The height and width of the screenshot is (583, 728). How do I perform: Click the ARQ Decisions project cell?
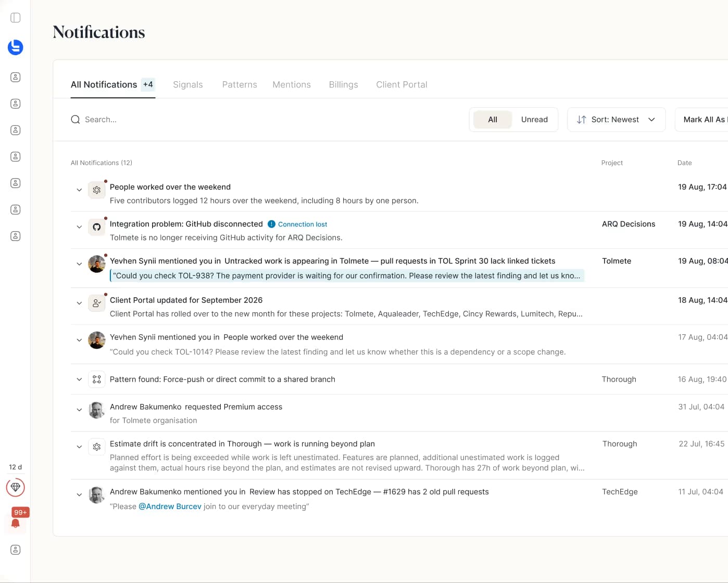[x=629, y=224]
